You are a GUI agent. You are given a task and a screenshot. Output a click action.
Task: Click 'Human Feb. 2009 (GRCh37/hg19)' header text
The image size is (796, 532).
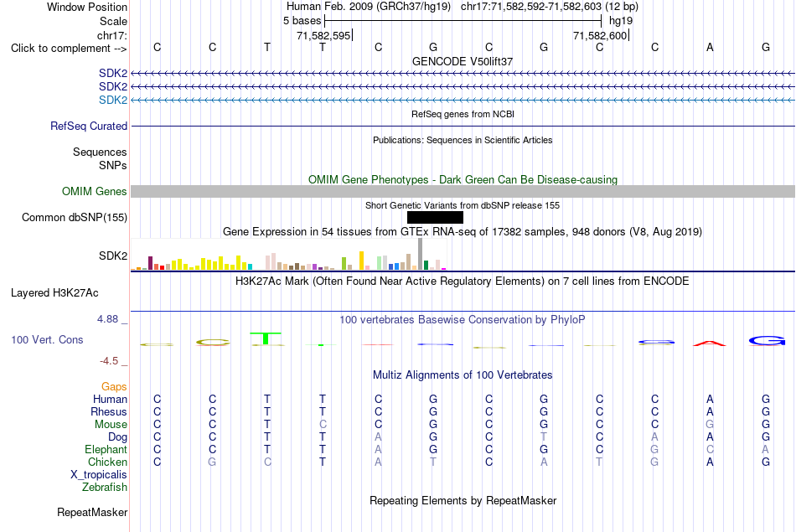pos(369,7)
